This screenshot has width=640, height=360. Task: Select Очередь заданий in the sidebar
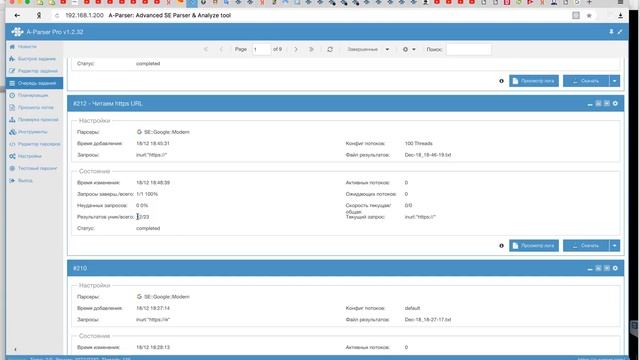[34, 83]
